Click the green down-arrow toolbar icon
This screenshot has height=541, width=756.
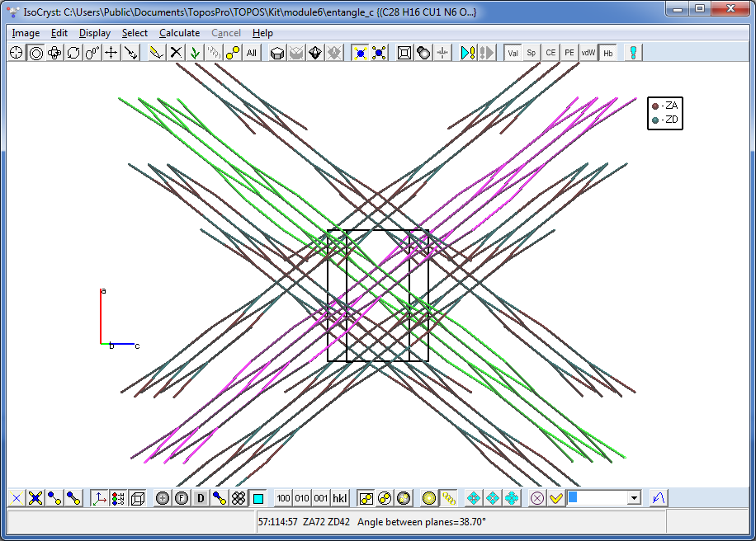(195, 53)
